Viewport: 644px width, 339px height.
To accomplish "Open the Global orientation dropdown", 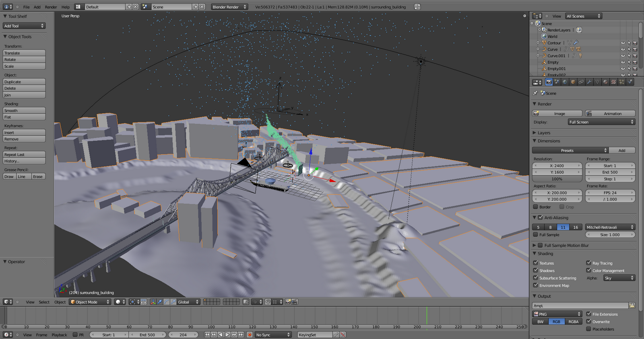I will click(x=189, y=302).
